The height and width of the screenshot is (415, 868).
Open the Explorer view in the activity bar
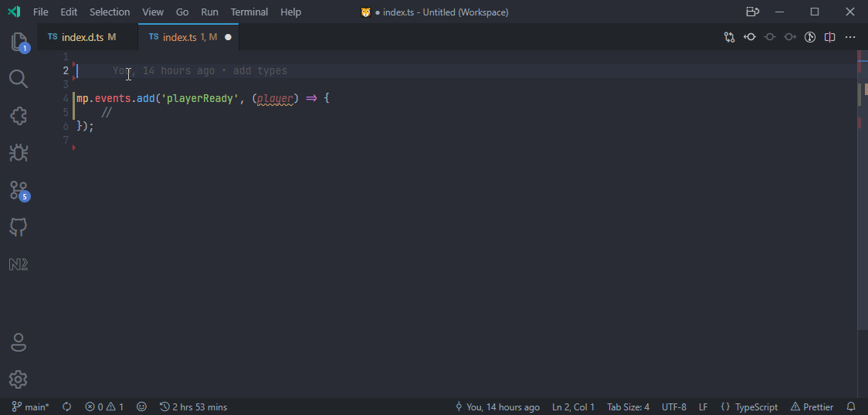pos(19,42)
